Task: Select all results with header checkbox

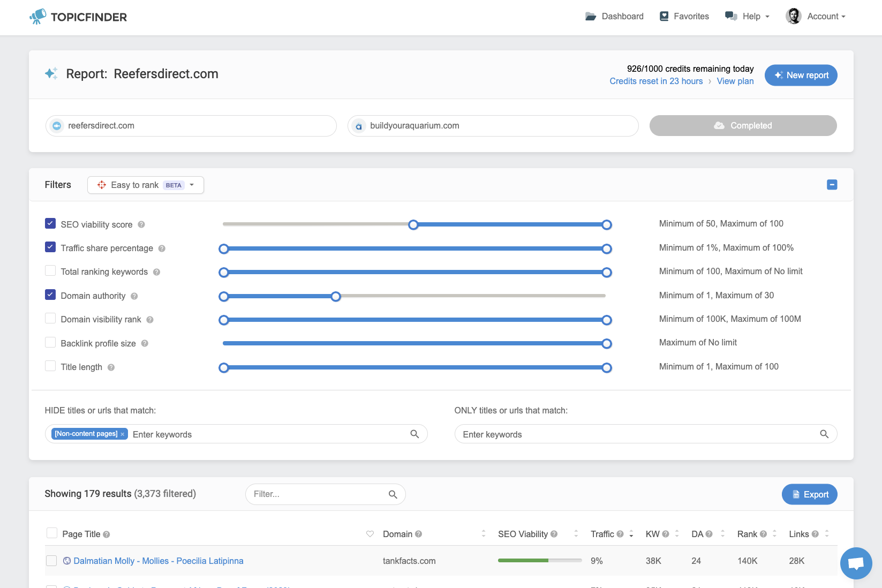Action: [x=52, y=533]
